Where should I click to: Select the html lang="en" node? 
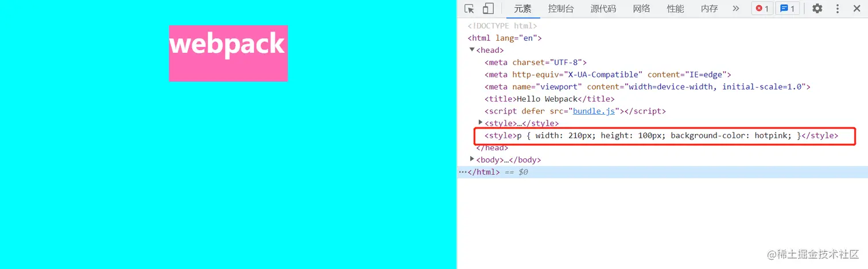tap(505, 38)
